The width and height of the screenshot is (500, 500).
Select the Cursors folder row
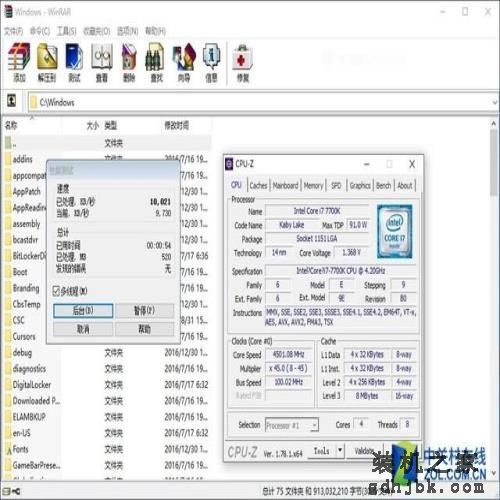click(24, 337)
